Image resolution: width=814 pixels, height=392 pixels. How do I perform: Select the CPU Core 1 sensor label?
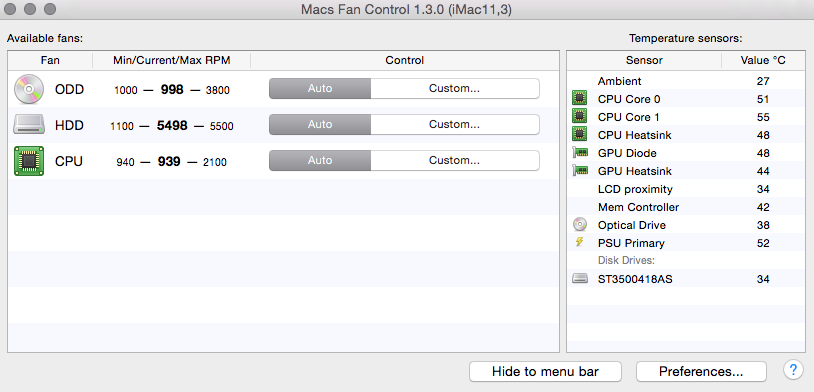tap(628, 117)
